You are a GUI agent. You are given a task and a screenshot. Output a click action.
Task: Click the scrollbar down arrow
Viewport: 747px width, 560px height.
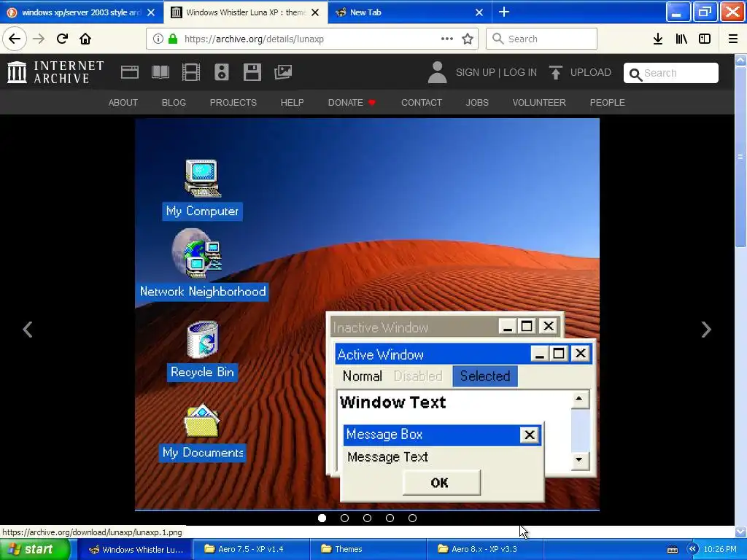pos(741,532)
